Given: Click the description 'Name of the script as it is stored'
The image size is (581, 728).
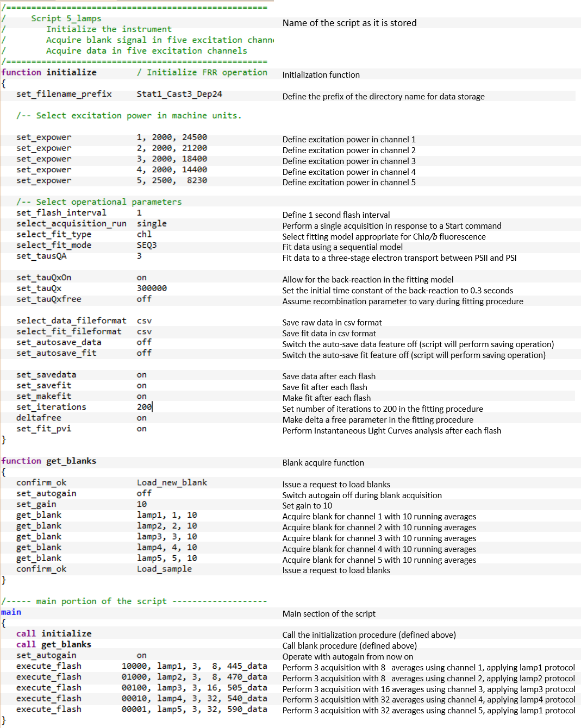Looking at the screenshot, I should pyautogui.click(x=349, y=23).
